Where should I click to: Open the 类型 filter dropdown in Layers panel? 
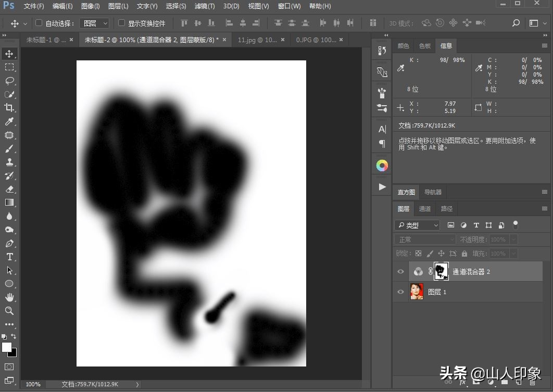417,225
